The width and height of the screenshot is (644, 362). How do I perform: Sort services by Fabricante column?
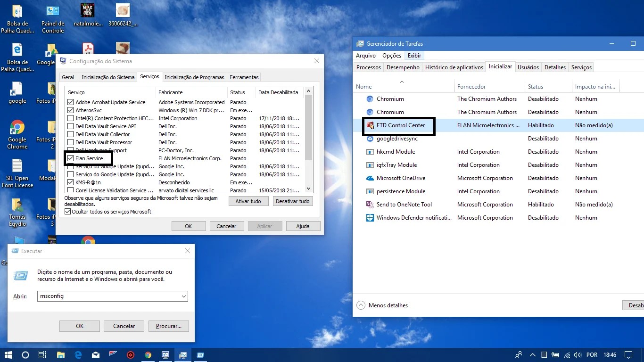pos(191,92)
